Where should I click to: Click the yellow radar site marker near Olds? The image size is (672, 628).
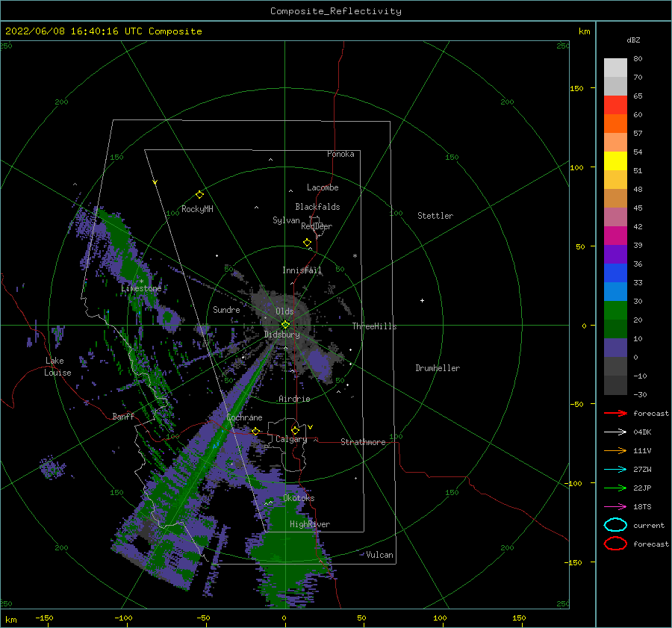(x=285, y=325)
